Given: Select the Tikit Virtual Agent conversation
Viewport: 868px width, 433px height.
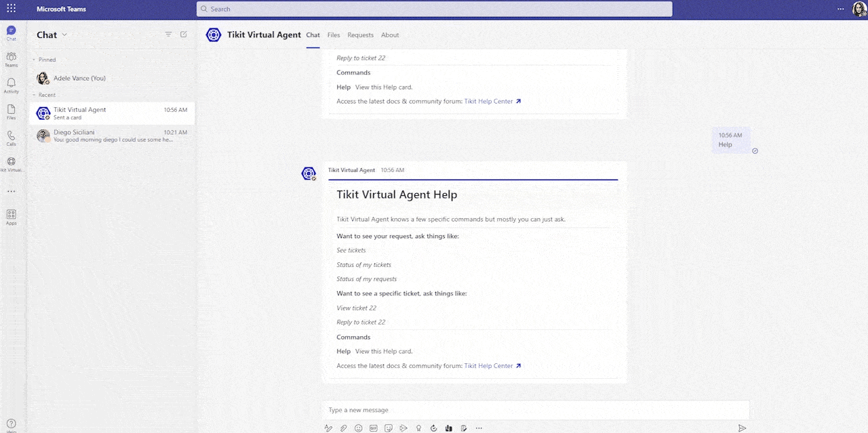Looking at the screenshot, I should 113,113.
